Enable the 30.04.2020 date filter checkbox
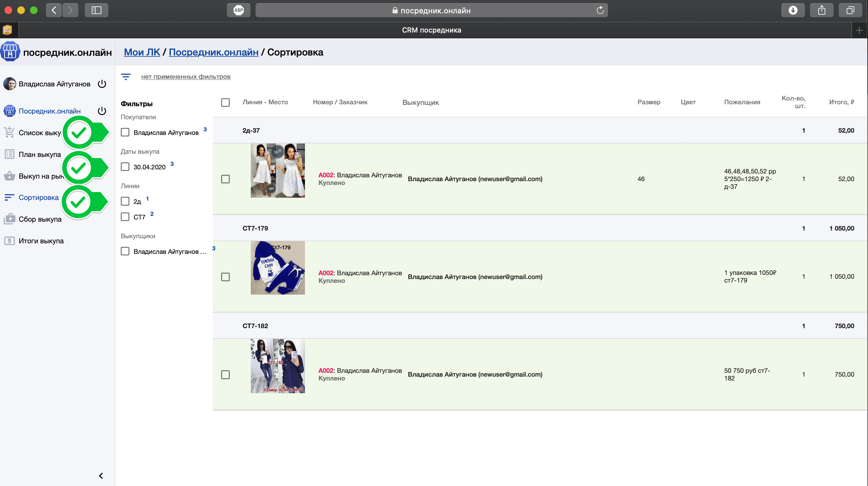868x486 pixels. (x=125, y=166)
